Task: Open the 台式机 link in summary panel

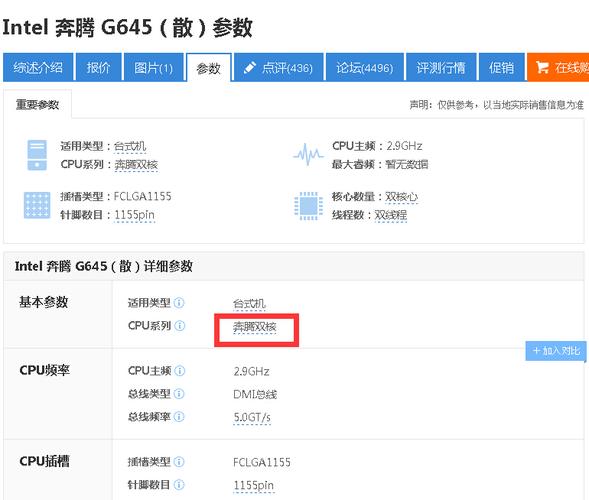Action: point(130,146)
